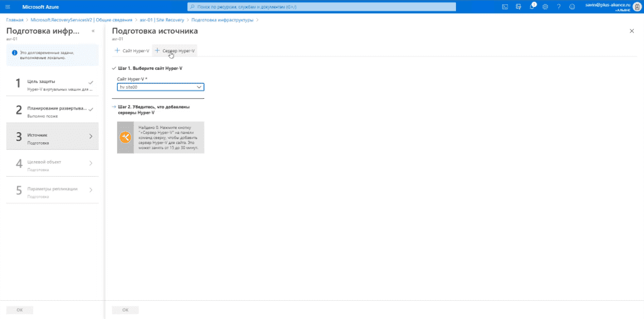Select step 2 Планирование развертывания
The width and height of the screenshot is (644, 319).
tap(52, 109)
